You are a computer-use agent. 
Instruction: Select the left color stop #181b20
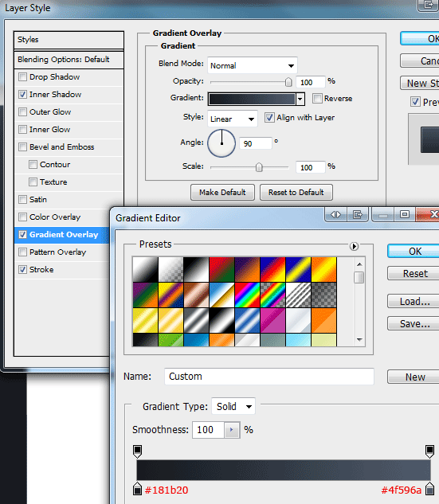pyautogui.click(x=137, y=488)
